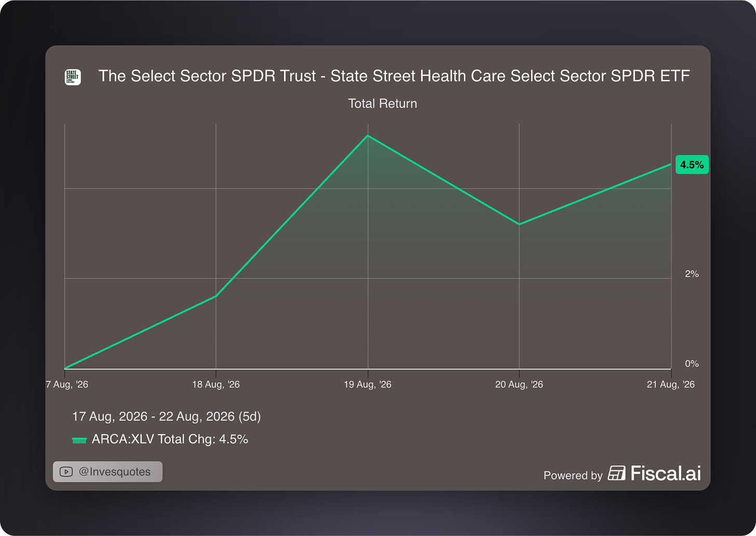Click the 17 Aug - 22 Aug date range text

(167, 417)
